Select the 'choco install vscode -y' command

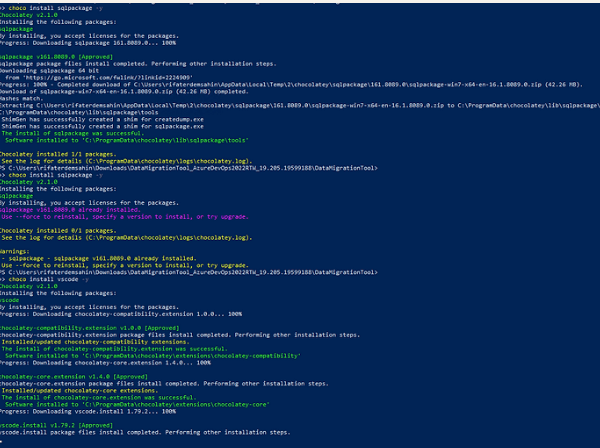click(49, 279)
